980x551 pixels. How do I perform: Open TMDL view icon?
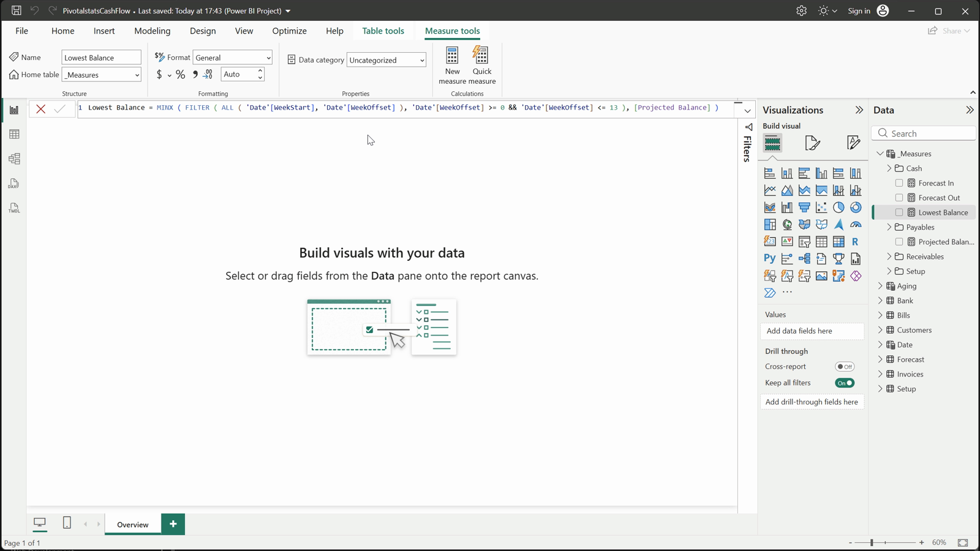point(14,208)
